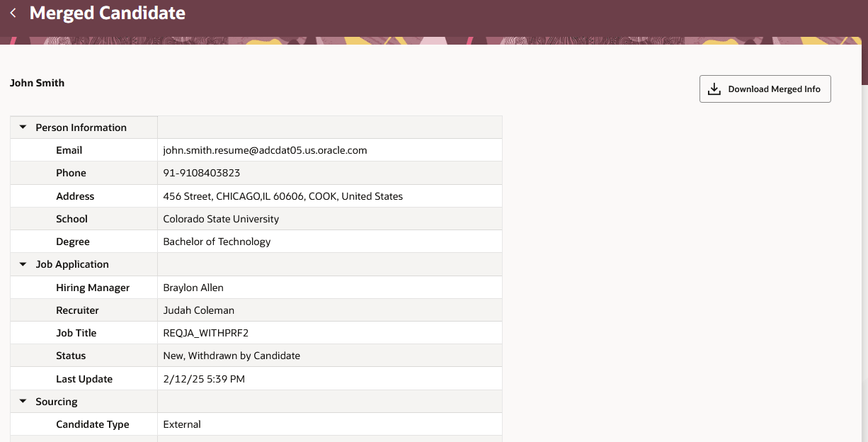
Task: Click the Email row label
Action: point(69,150)
